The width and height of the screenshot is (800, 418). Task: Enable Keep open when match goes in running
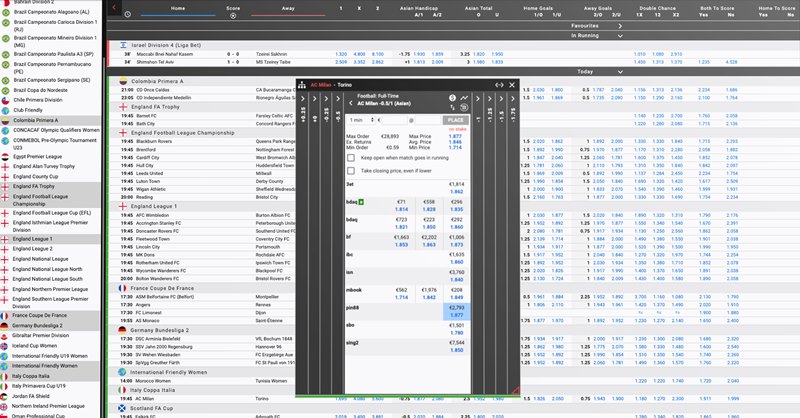pyautogui.click(x=353, y=157)
